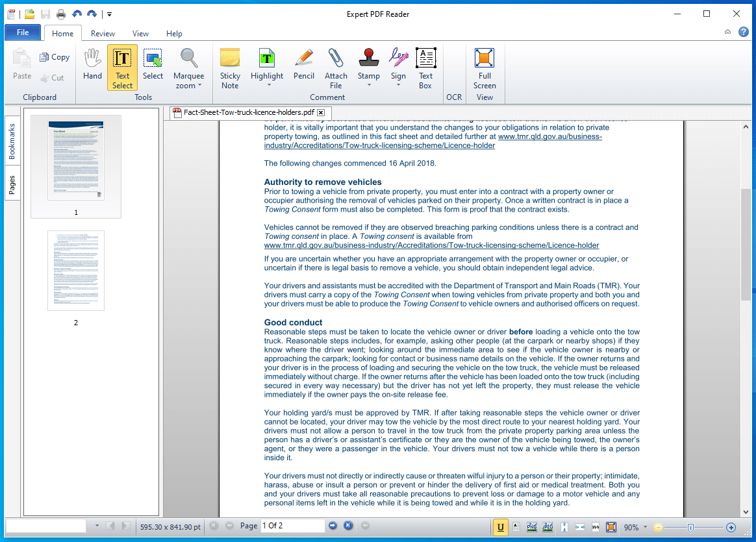
Task: Open the Highlight options dropdown
Action: click(267, 86)
